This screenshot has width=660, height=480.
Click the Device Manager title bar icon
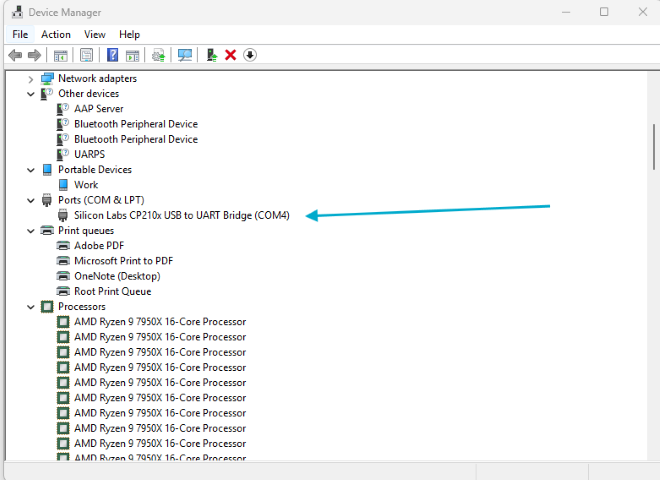[17, 12]
